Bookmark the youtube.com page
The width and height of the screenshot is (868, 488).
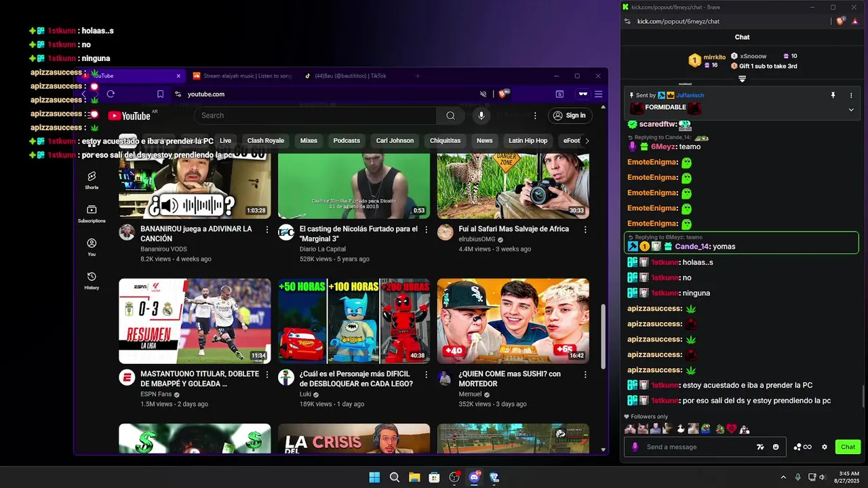pyautogui.click(x=160, y=94)
